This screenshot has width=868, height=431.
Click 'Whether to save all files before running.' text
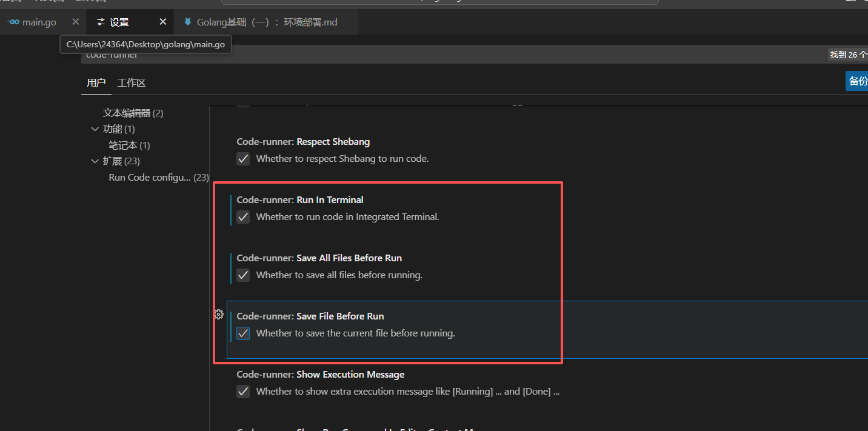339,275
